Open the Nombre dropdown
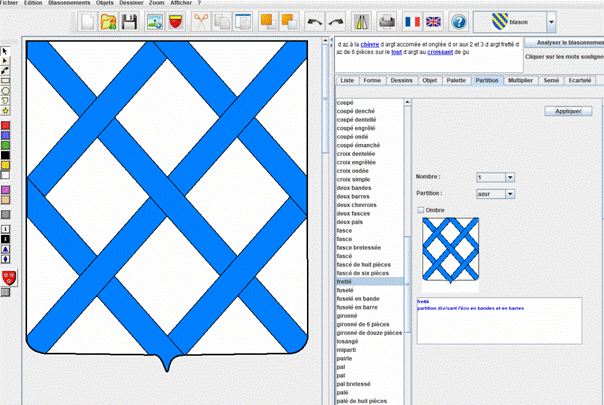The image size is (604, 405). click(x=510, y=177)
